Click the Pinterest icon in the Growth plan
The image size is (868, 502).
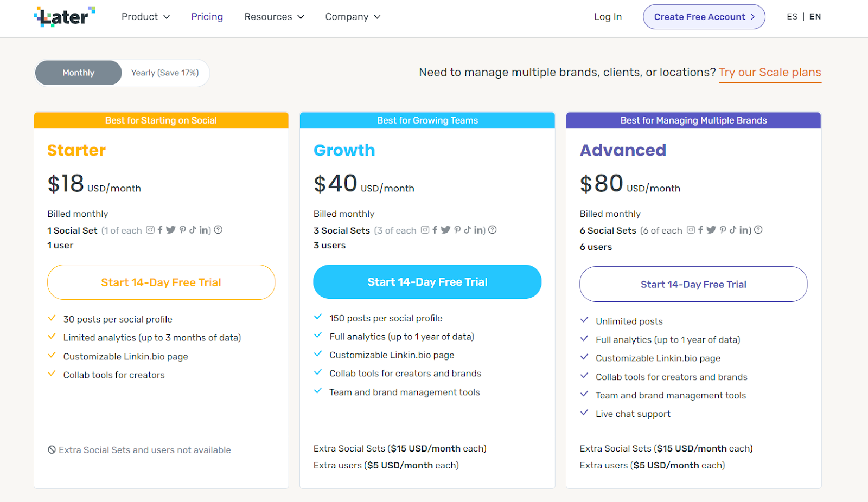click(457, 230)
